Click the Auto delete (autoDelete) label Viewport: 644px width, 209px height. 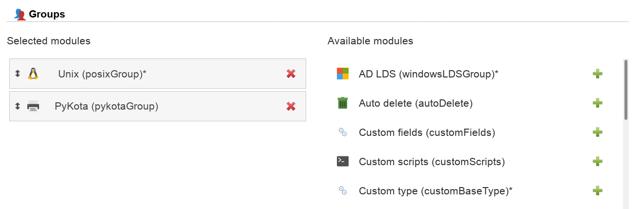(x=415, y=103)
